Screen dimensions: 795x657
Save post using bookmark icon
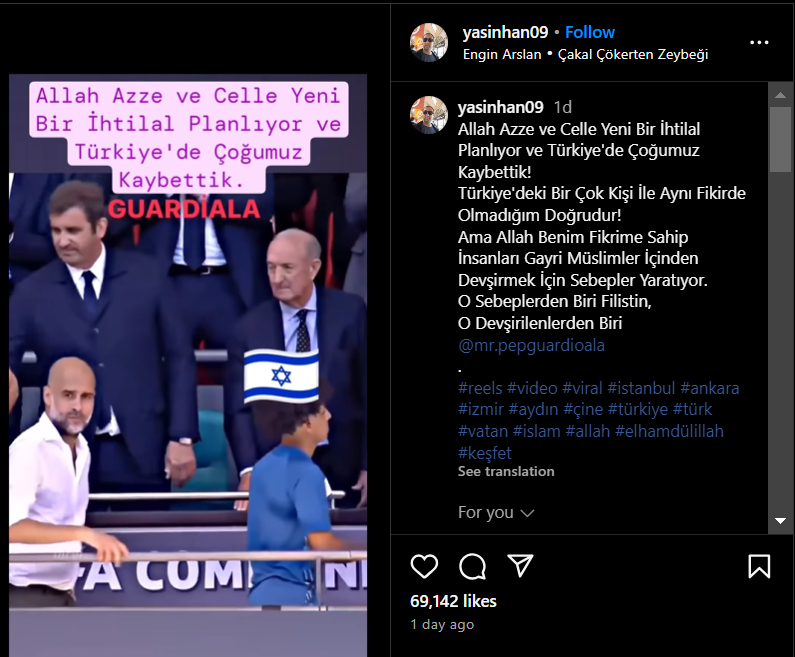pyautogui.click(x=759, y=566)
